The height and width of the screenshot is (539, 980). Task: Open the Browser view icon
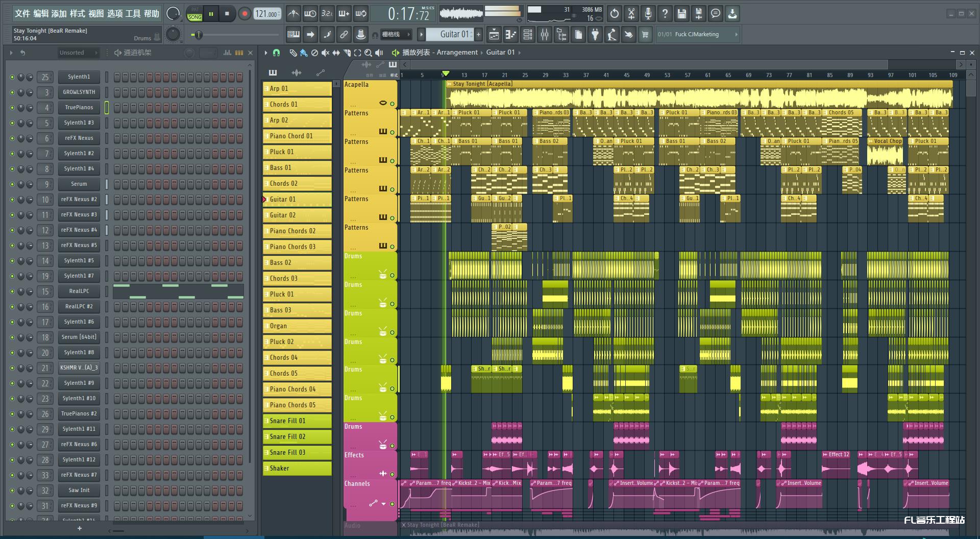[561, 34]
